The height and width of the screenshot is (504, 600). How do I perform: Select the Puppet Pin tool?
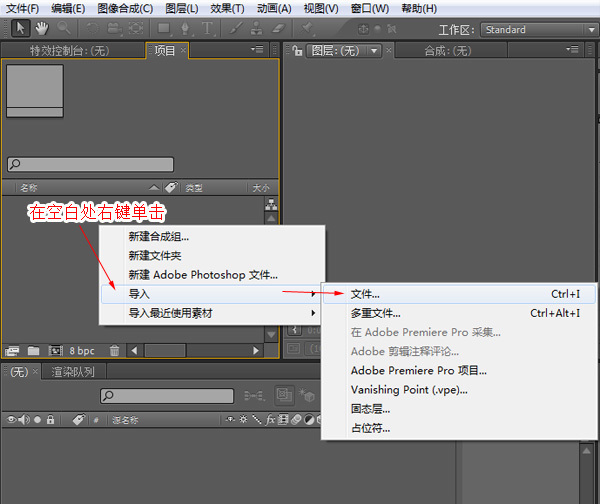click(307, 28)
